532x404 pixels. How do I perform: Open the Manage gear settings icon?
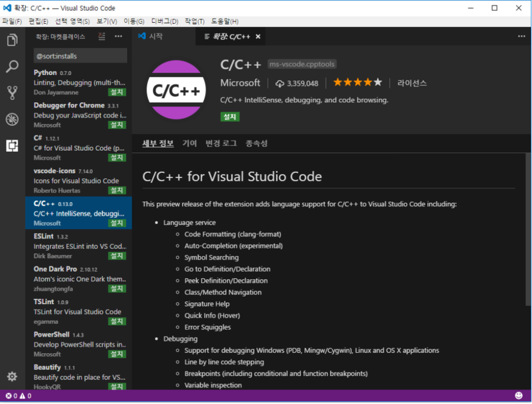click(12, 376)
